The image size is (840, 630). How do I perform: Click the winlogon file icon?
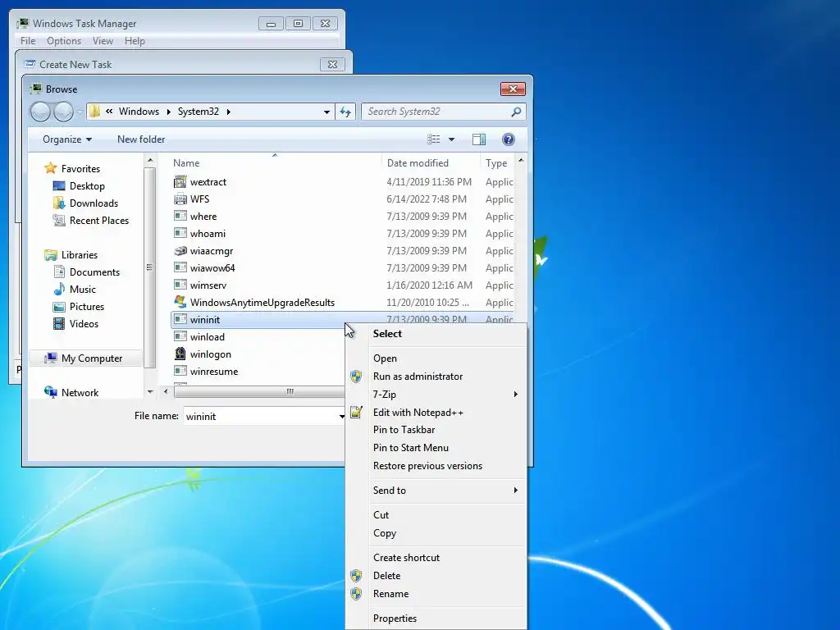point(180,354)
